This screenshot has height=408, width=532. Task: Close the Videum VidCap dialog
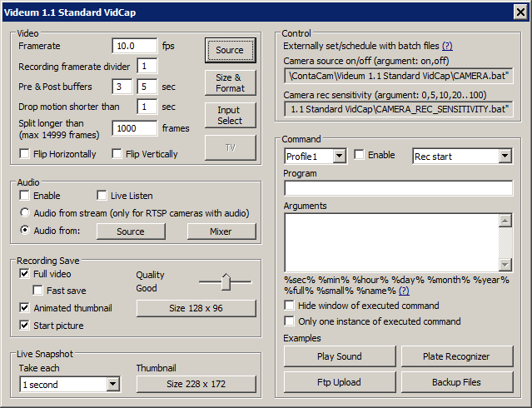(520, 11)
